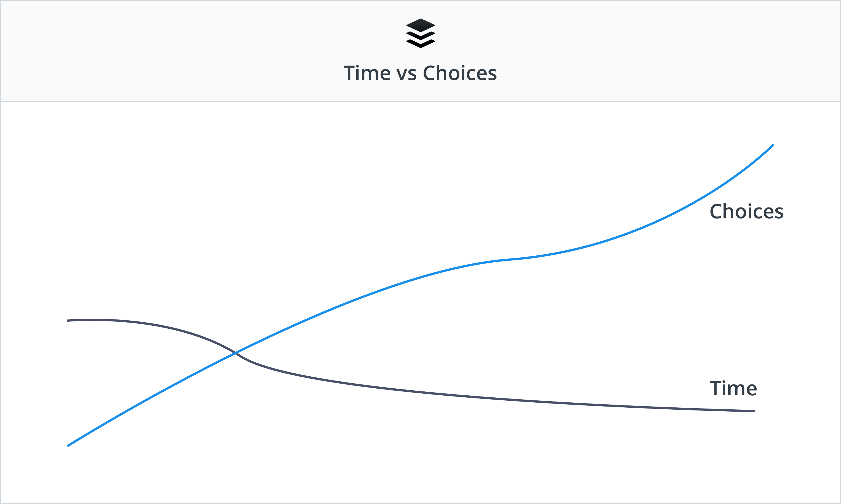Screen dimensions: 841x504
Task: Click the top diamond layer of the logo
Action: (420, 25)
